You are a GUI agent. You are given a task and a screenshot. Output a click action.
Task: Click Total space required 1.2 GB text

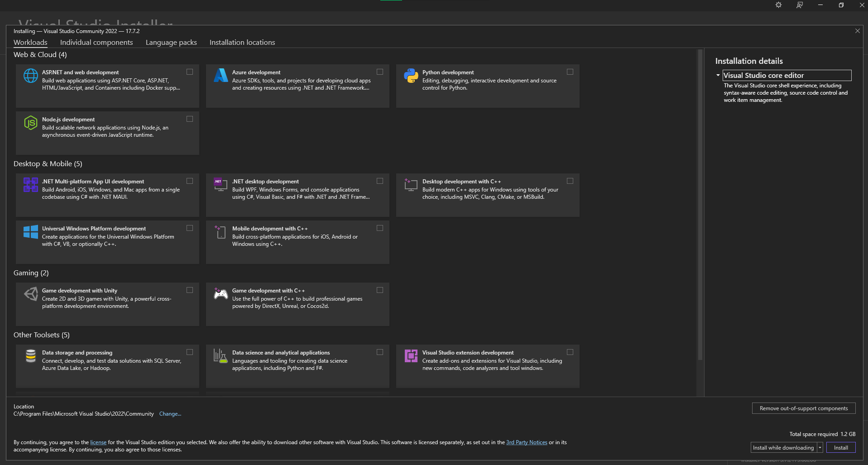822,434
